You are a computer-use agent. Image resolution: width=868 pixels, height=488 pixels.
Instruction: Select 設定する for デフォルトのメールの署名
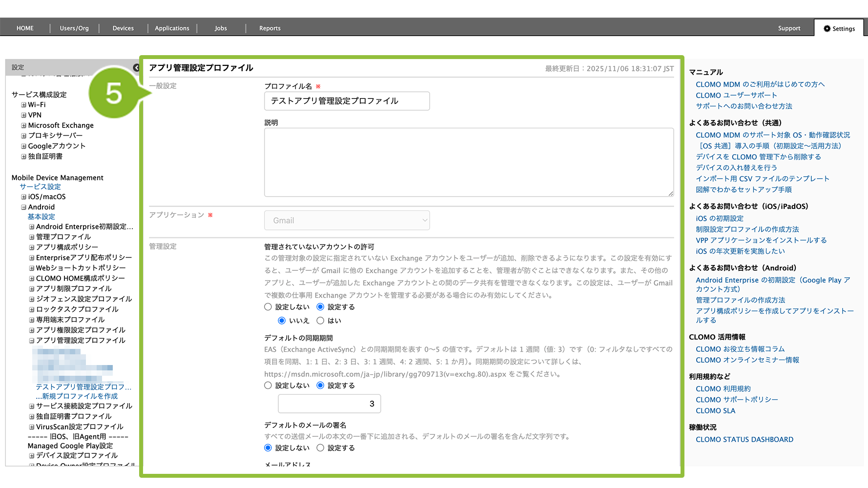click(320, 448)
